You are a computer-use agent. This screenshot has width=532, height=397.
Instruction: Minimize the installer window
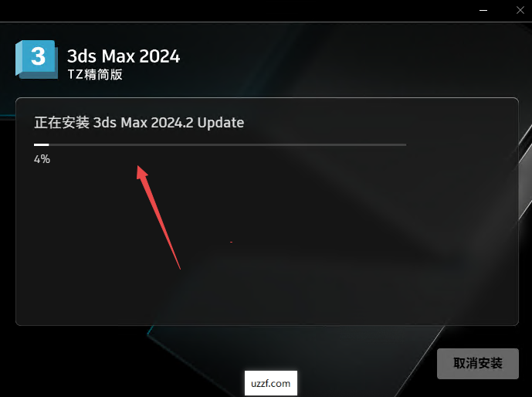pyautogui.click(x=483, y=11)
